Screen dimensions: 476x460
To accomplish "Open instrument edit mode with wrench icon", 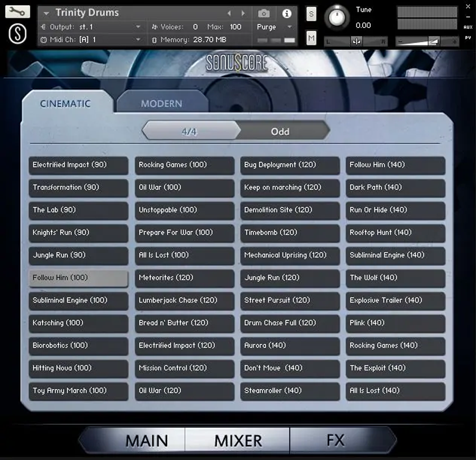I will point(17,12).
